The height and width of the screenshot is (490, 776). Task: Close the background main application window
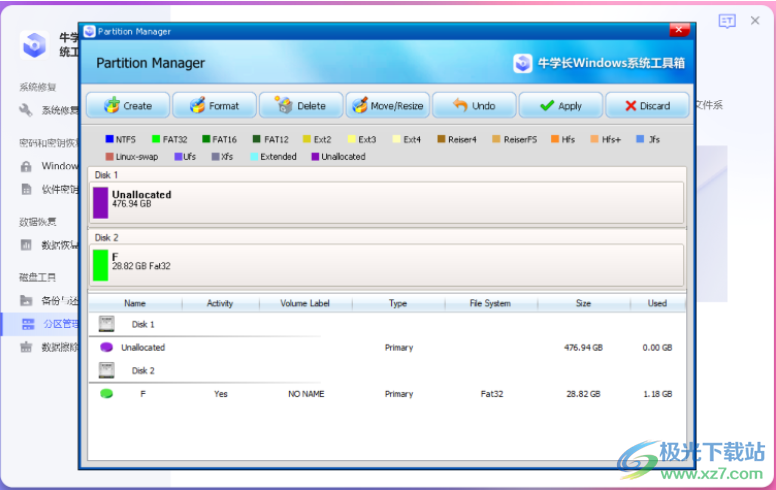(x=755, y=20)
